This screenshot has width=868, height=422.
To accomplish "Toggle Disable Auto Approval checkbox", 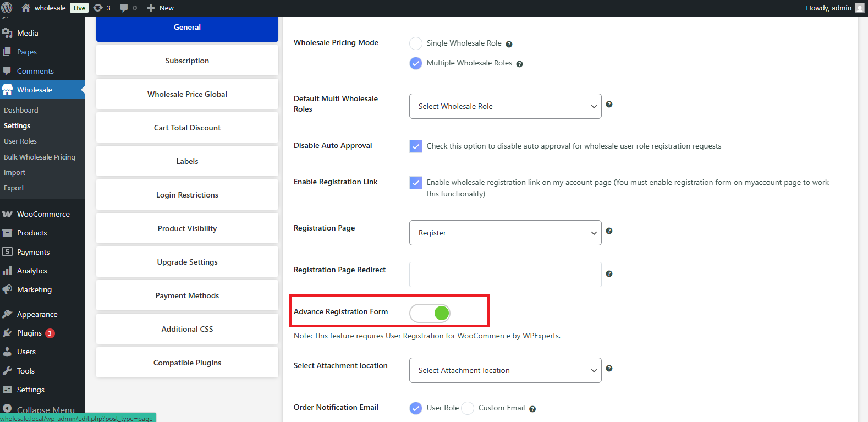I will pyautogui.click(x=416, y=146).
